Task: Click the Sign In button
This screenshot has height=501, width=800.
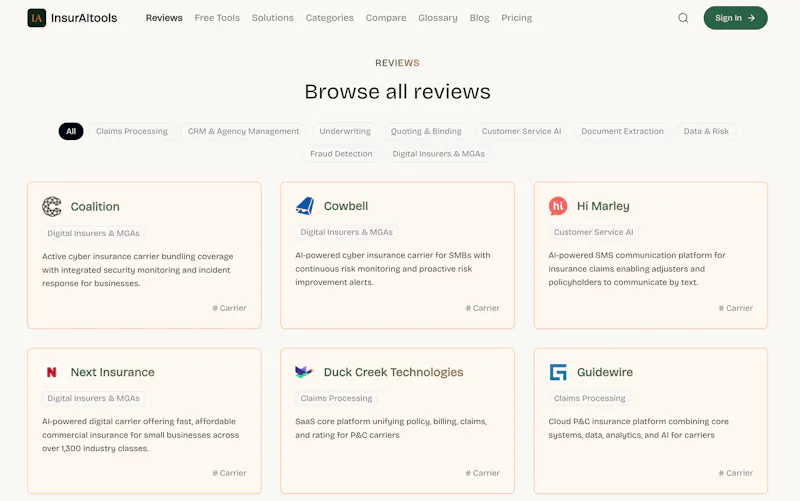Action: pos(735,18)
